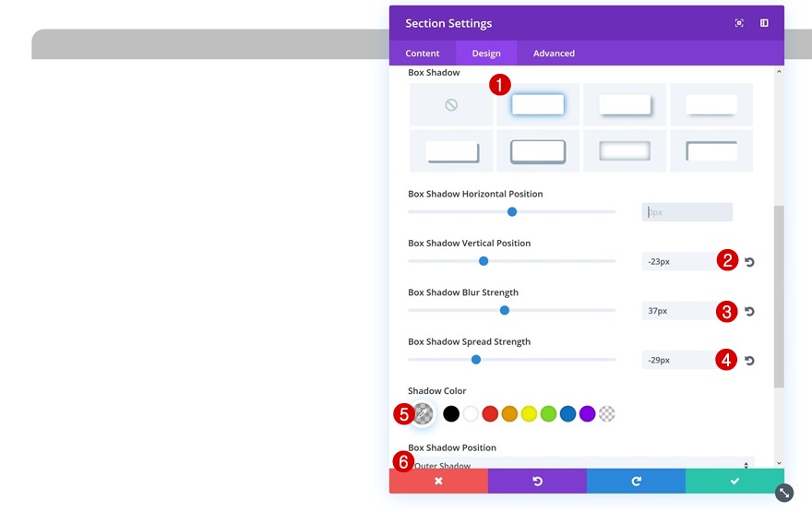Save changes with the green checkmark
The width and height of the screenshot is (812, 512).
tap(734, 481)
